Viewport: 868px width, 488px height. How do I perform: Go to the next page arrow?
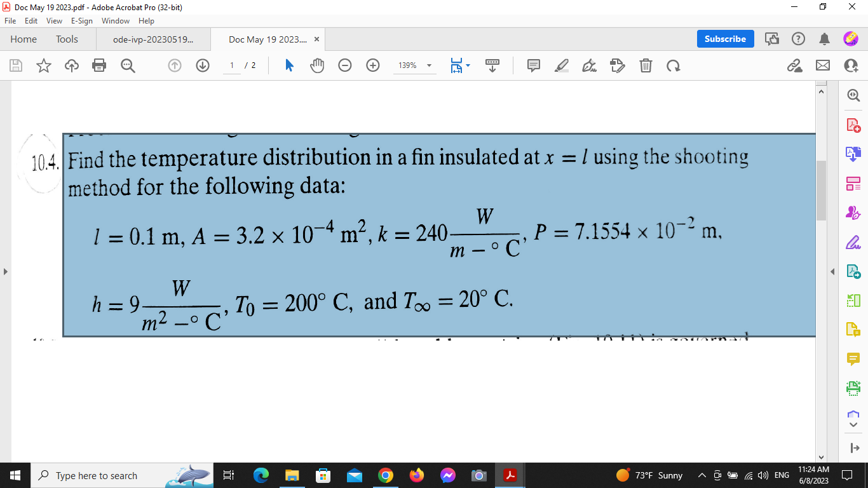tap(203, 65)
